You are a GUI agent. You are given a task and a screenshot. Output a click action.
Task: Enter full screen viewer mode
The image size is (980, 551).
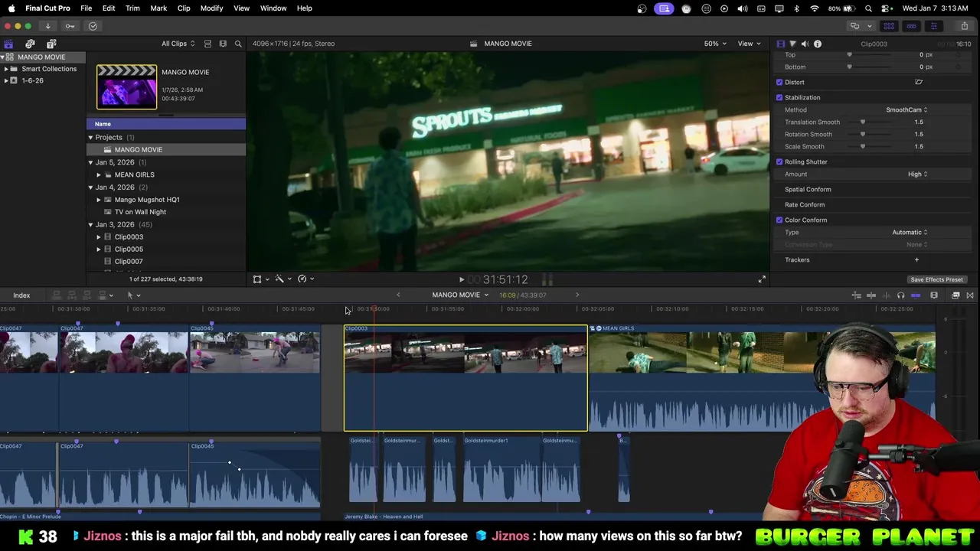(761, 279)
